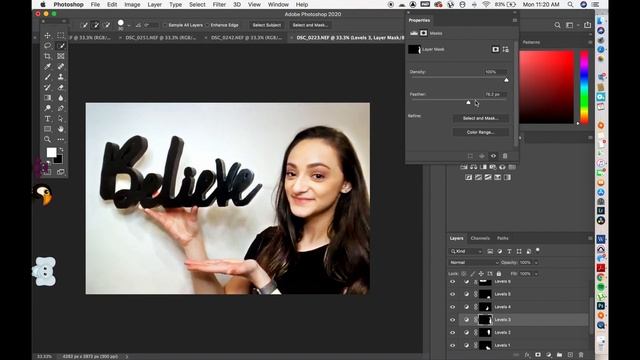This screenshot has width=640, height=360.
Task: Toggle Sample All Layers checkbox
Action: click(x=165, y=25)
